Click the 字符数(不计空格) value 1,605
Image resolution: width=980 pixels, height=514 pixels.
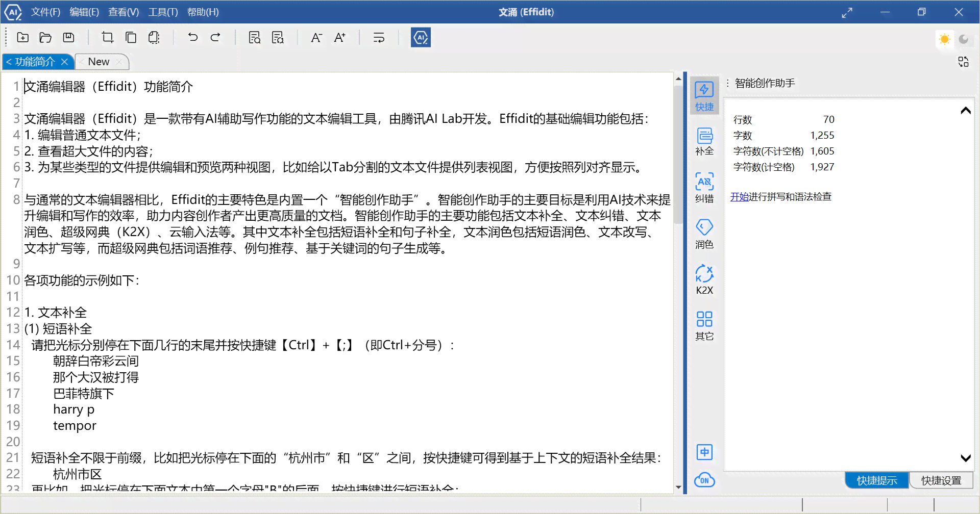822,151
